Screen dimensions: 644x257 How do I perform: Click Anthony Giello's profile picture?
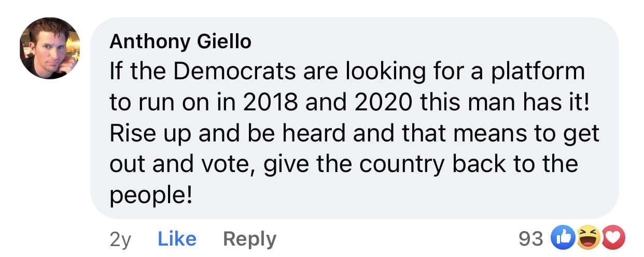[50, 48]
